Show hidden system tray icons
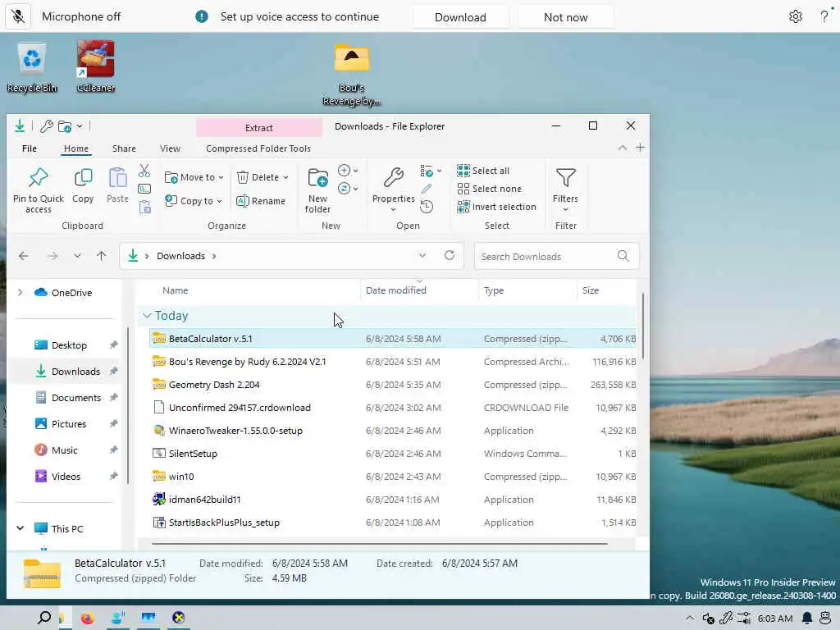 coord(689,619)
